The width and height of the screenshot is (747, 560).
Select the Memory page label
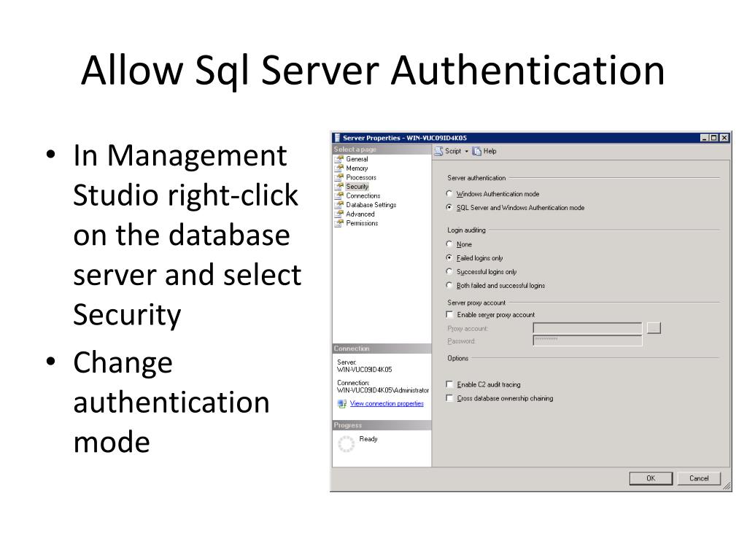click(x=357, y=168)
